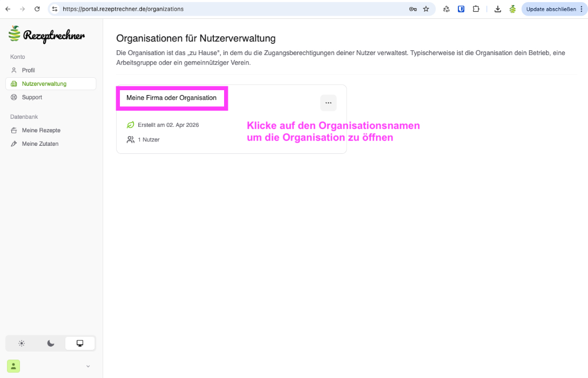588x378 pixels.
Task: Open the Profil page in sidebar
Action: click(x=28, y=70)
